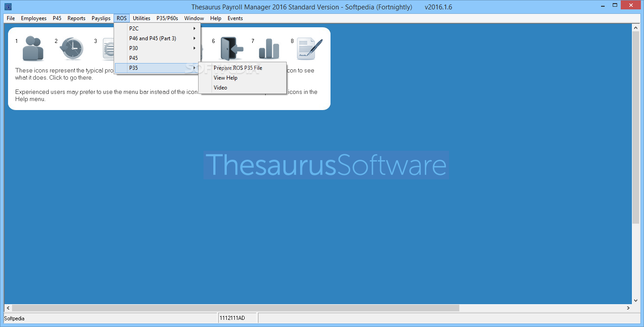Image resolution: width=644 pixels, height=327 pixels.
Task: Choose Prepare ROS P35 File
Action: pos(242,68)
